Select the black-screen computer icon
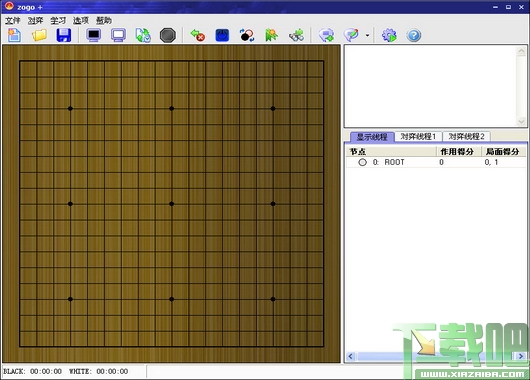 94,35
